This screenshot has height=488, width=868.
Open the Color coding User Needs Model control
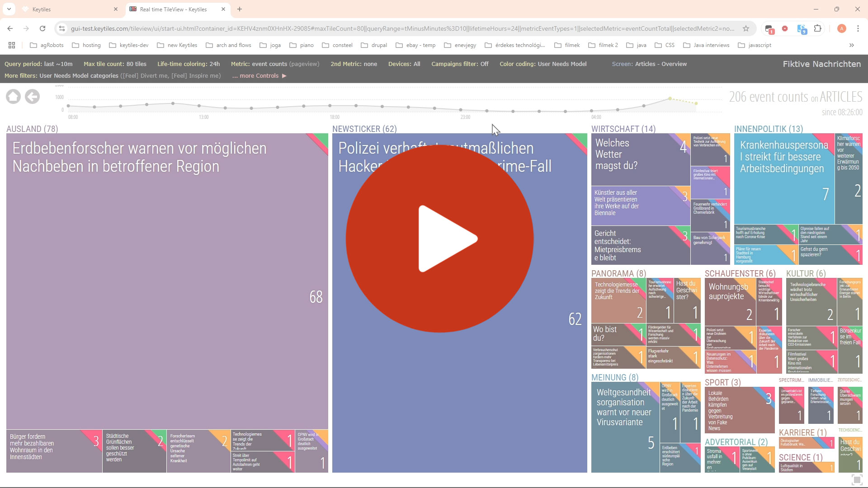click(x=543, y=64)
